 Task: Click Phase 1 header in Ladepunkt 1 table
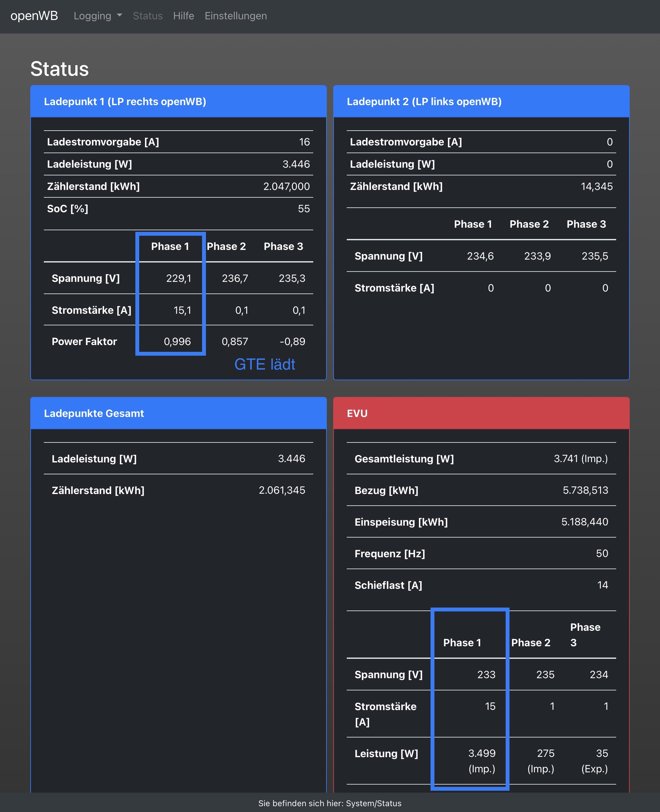pos(170,246)
